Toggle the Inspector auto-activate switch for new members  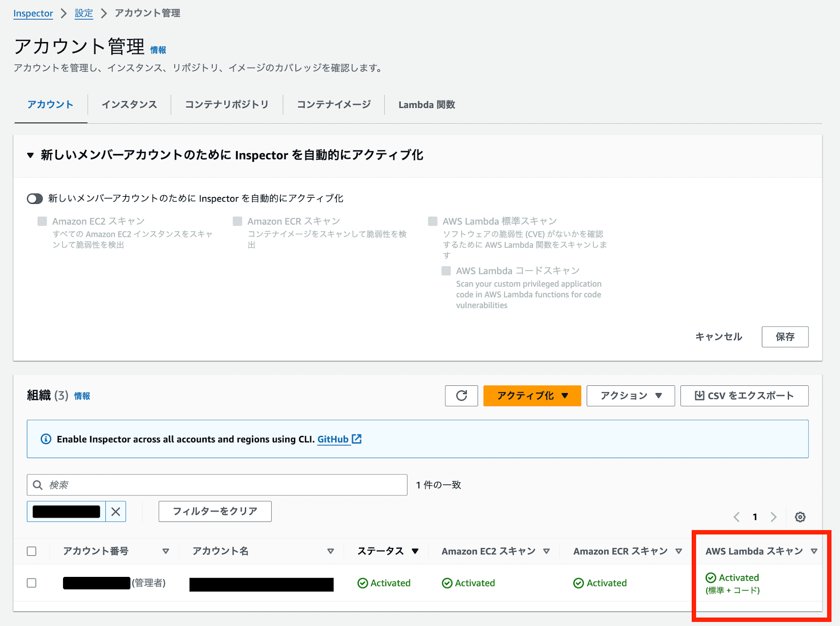[35, 199]
